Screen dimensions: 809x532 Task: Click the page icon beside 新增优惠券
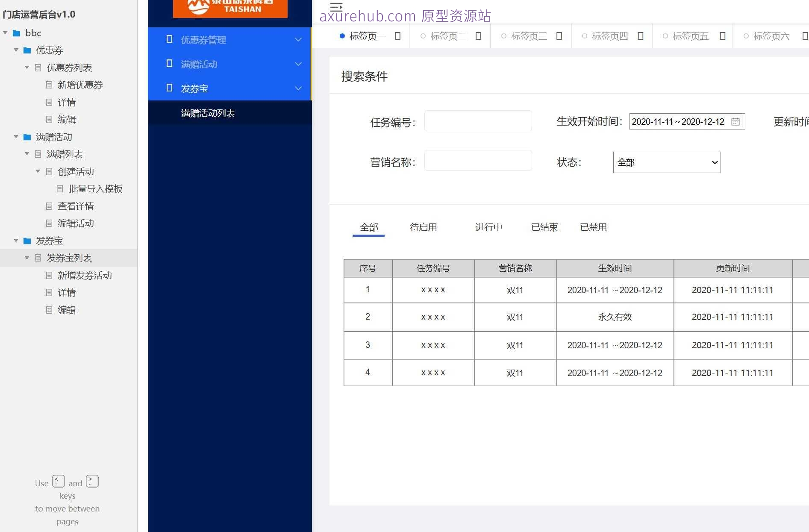pyautogui.click(x=48, y=85)
